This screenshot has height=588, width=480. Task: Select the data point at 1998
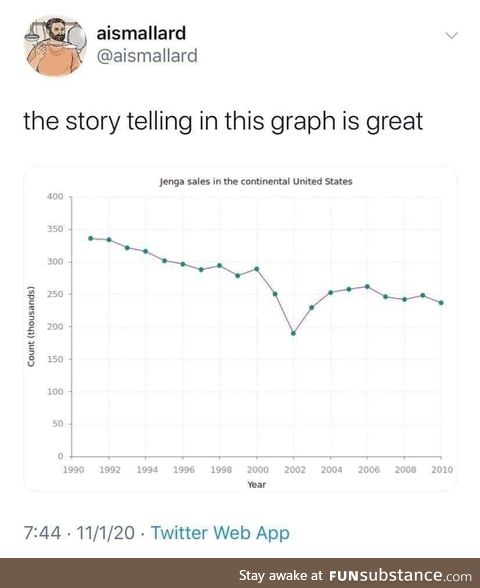(219, 266)
